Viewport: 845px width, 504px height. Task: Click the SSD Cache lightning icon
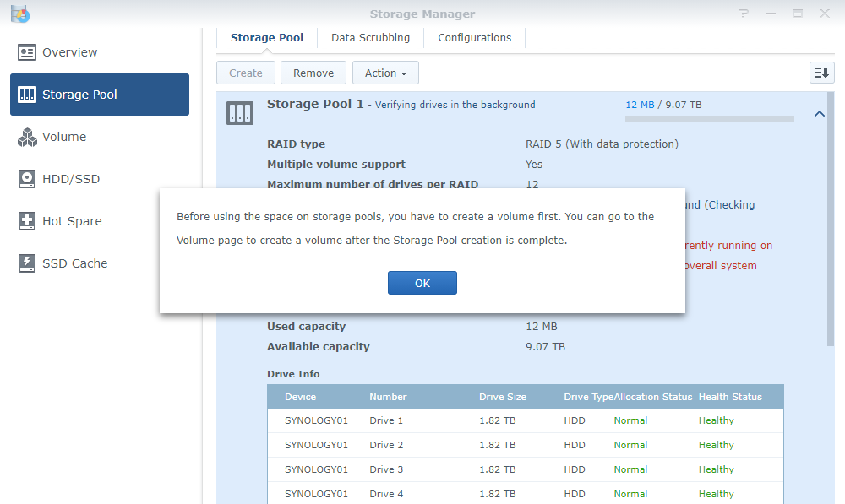27,263
